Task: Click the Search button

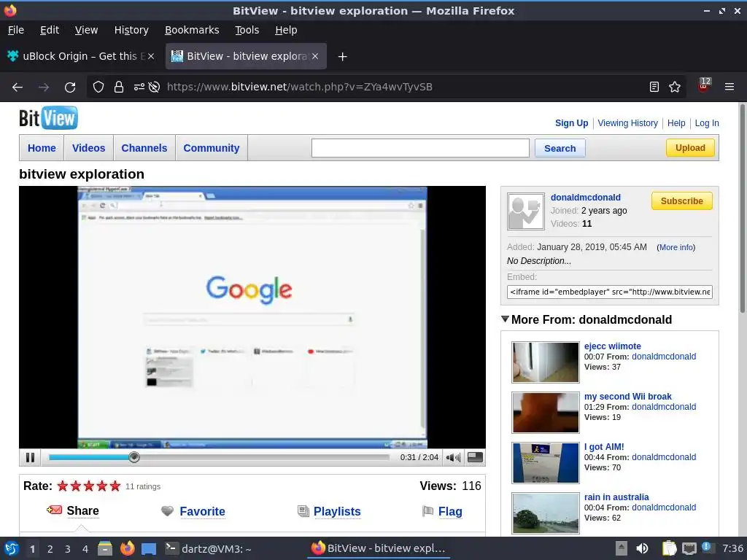Action: pos(560,148)
